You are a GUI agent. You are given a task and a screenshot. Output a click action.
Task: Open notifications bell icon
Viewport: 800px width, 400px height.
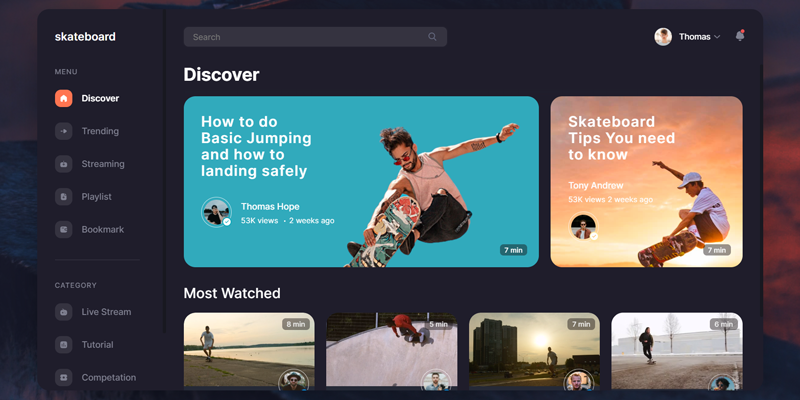pyautogui.click(x=740, y=36)
